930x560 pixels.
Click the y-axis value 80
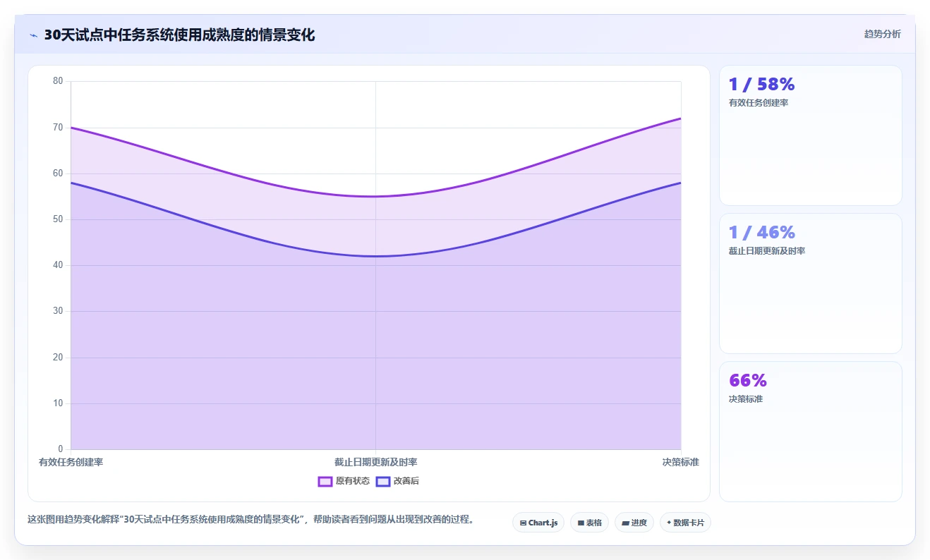58,81
